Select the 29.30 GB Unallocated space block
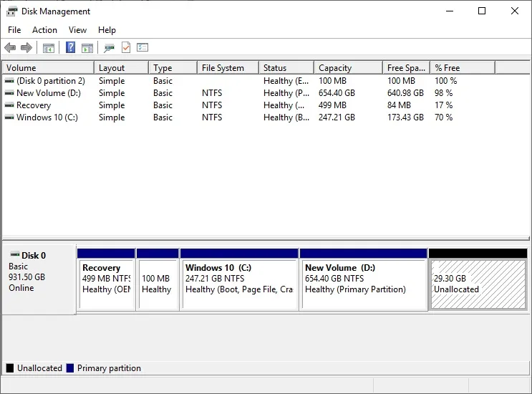 478,284
